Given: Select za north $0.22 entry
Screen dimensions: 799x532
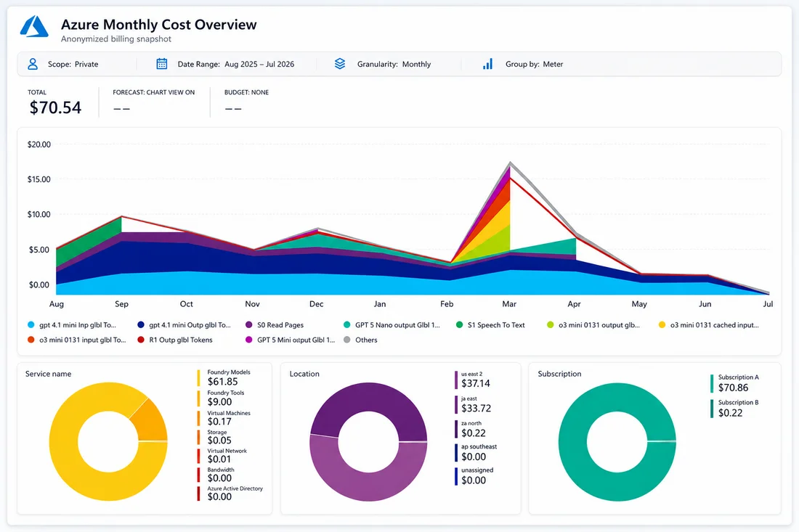Looking at the screenshot, I should click(471, 429).
